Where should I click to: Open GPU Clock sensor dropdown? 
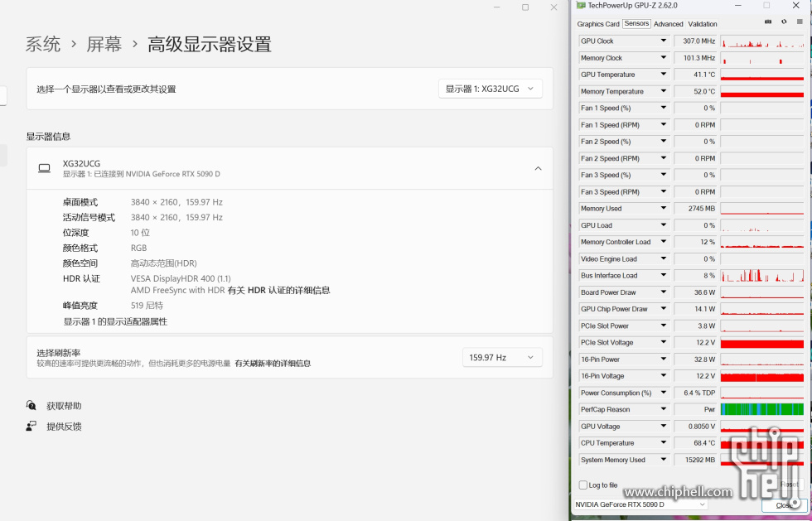pyautogui.click(x=663, y=41)
